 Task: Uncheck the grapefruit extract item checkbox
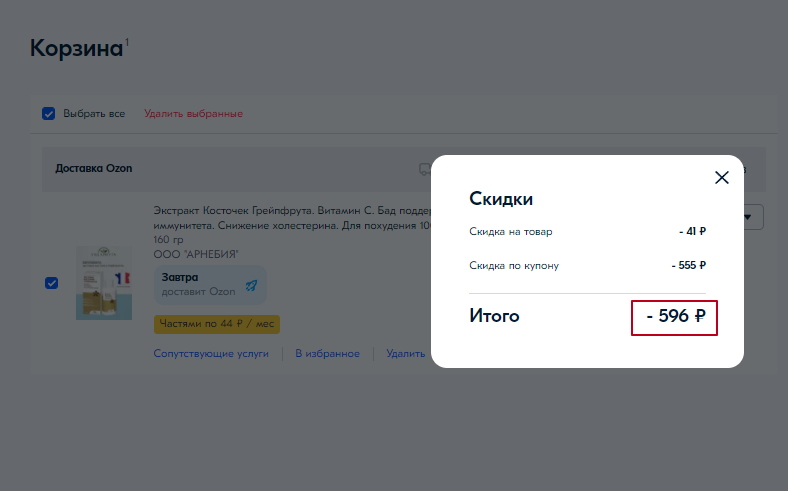tap(51, 283)
